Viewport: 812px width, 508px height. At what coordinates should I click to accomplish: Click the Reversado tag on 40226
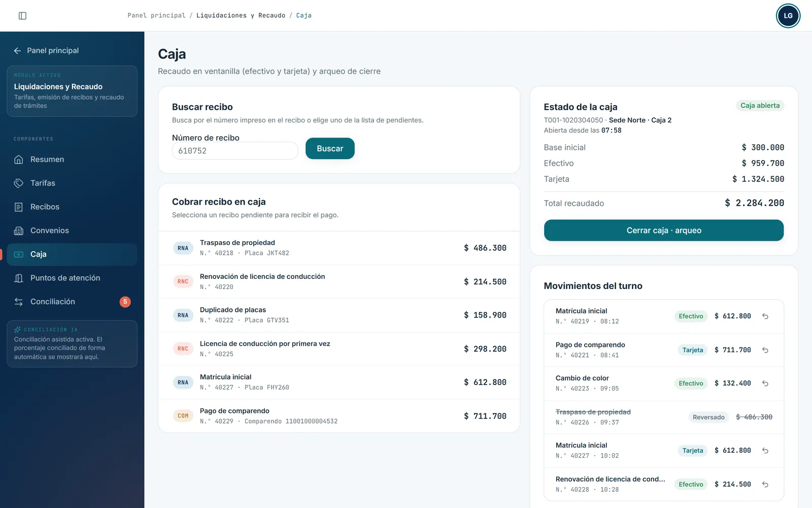pyautogui.click(x=708, y=417)
